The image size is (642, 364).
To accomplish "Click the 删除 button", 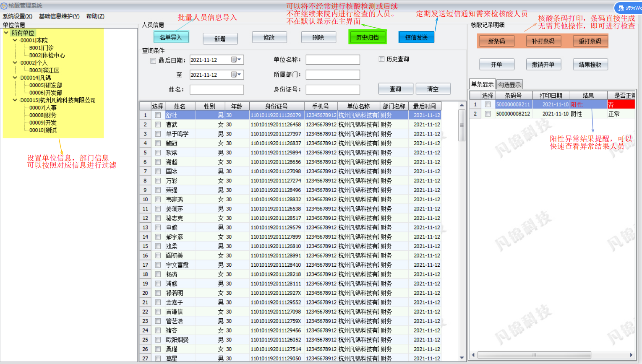I will 318,37.
